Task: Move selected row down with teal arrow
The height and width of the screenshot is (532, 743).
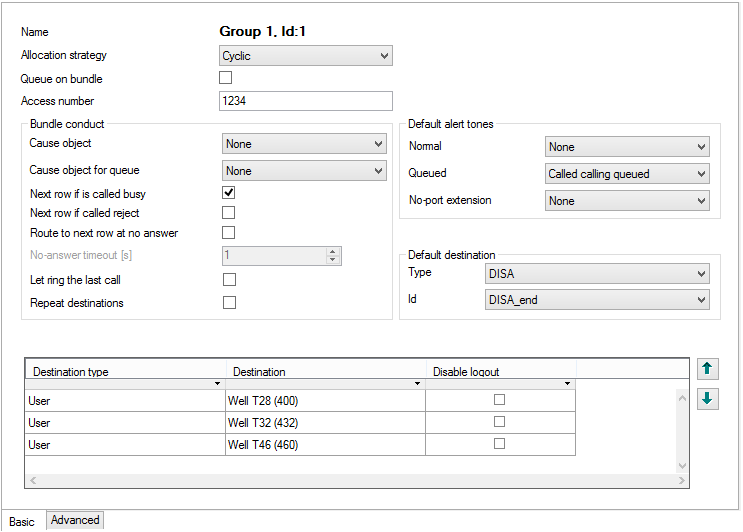Action: pyautogui.click(x=707, y=398)
